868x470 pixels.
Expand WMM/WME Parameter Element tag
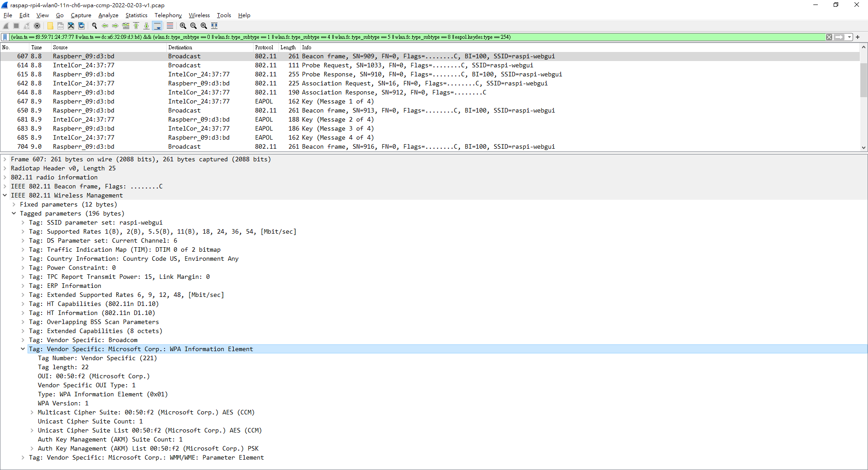23,457
